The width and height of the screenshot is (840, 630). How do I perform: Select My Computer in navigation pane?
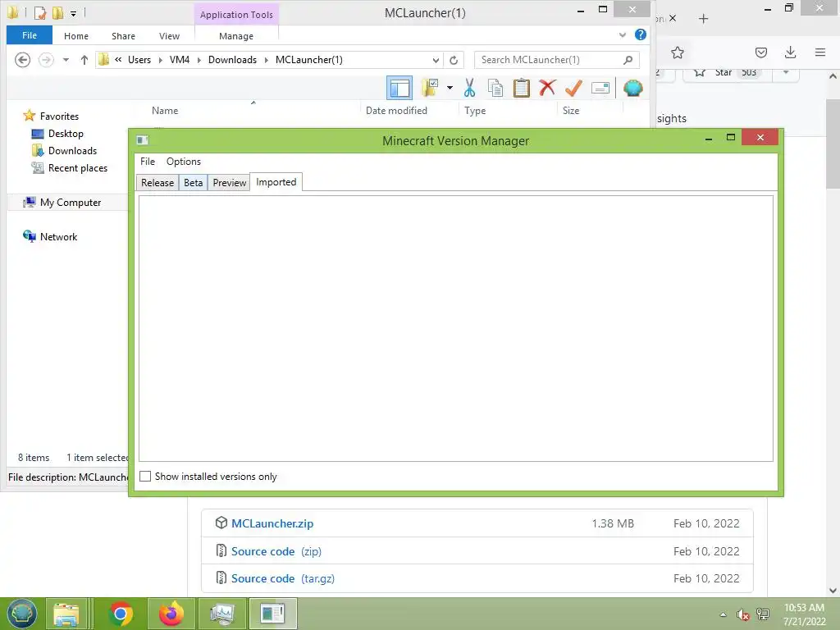click(71, 203)
